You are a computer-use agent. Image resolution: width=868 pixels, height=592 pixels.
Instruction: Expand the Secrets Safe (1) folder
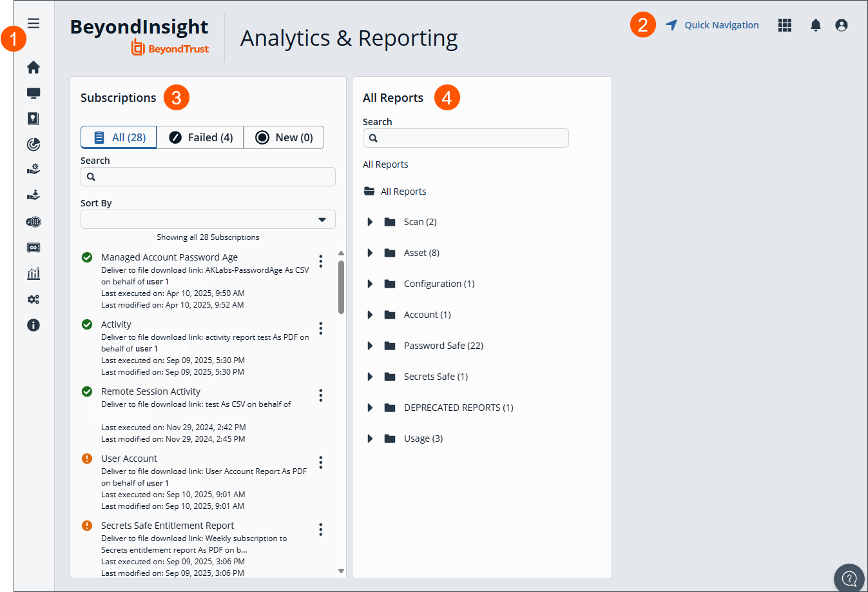pyautogui.click(x=370, y=377)
